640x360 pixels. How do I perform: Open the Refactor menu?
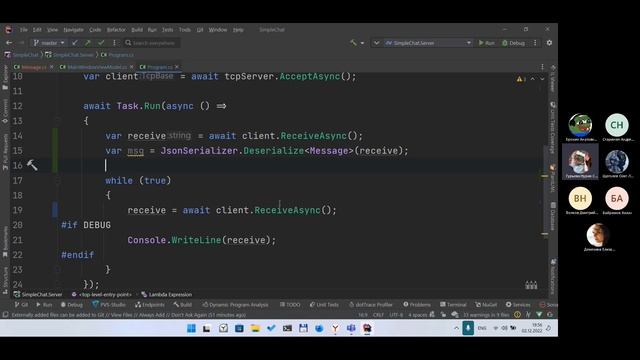(116, 30)
